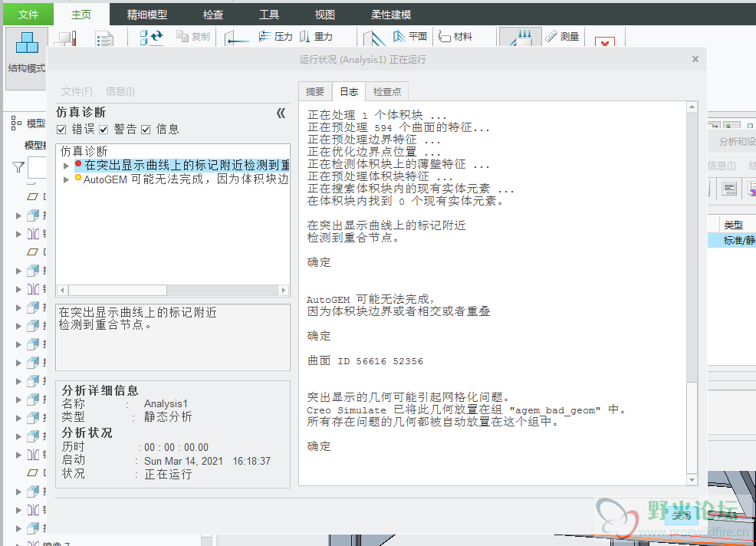The width and height of the screenshot is (756, 546).
Task: Expand the 重合节点 error diagnostic item
Action: 67,166
